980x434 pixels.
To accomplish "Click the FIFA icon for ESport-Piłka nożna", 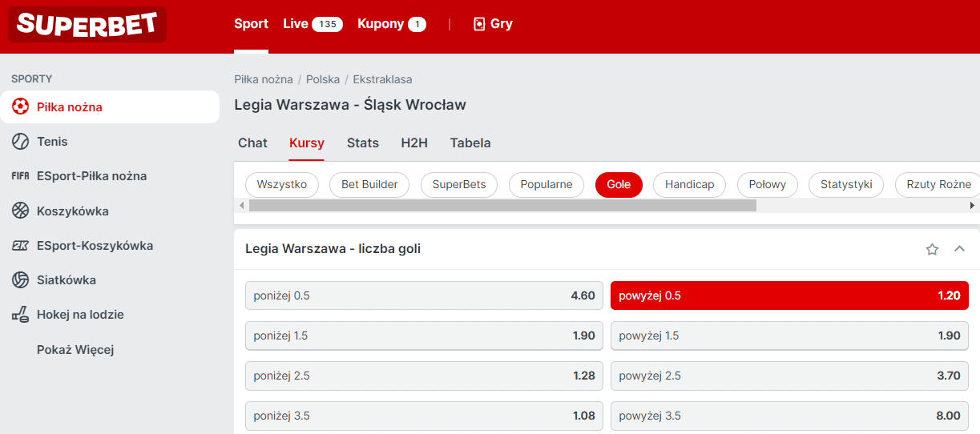I will point(20,176).
